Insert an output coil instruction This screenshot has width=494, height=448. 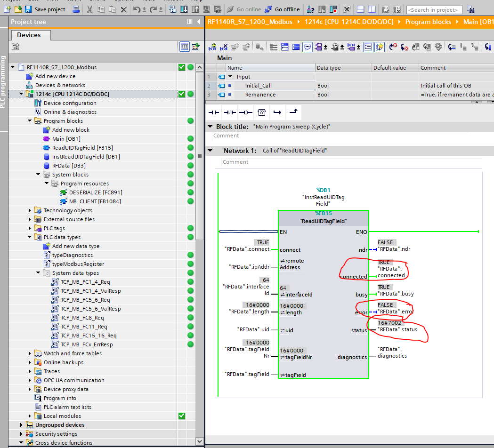point(245,112)
